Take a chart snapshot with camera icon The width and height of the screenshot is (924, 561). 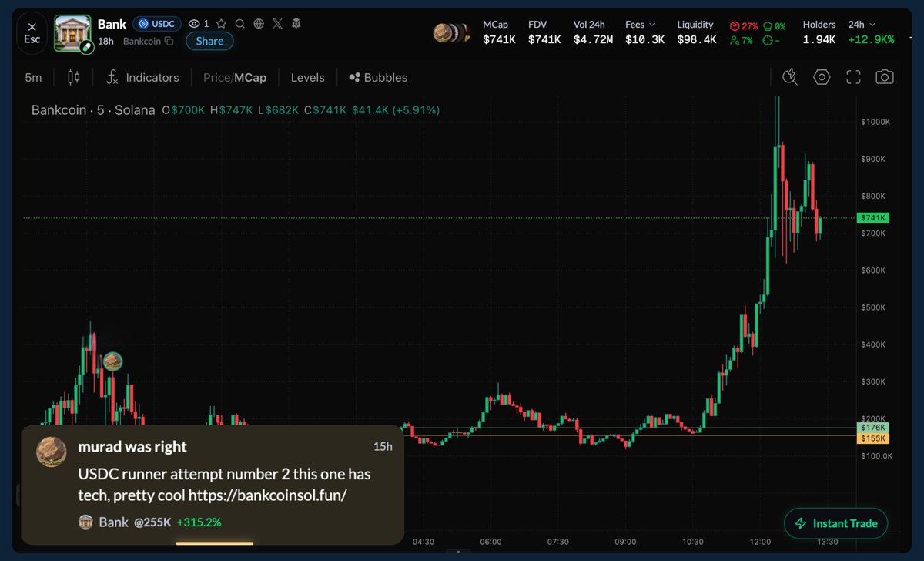[x=885, y=76]
